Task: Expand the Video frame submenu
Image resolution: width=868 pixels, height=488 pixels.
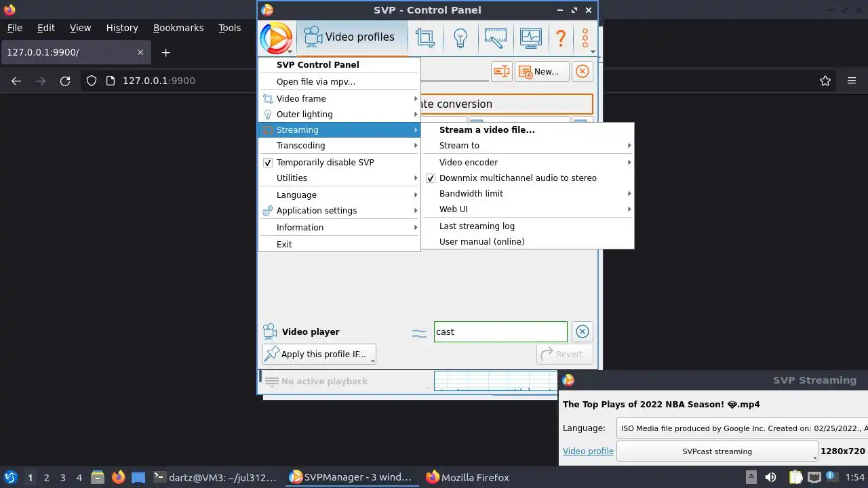Action: pyautogui.click(x=339, y=98)
